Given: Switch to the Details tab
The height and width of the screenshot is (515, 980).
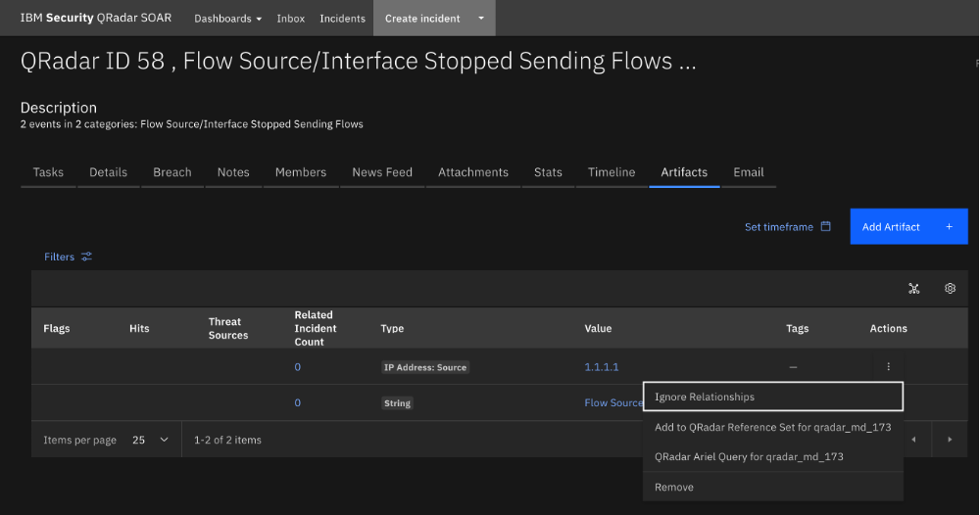Looking at the screenshot, I should point(108,172).
